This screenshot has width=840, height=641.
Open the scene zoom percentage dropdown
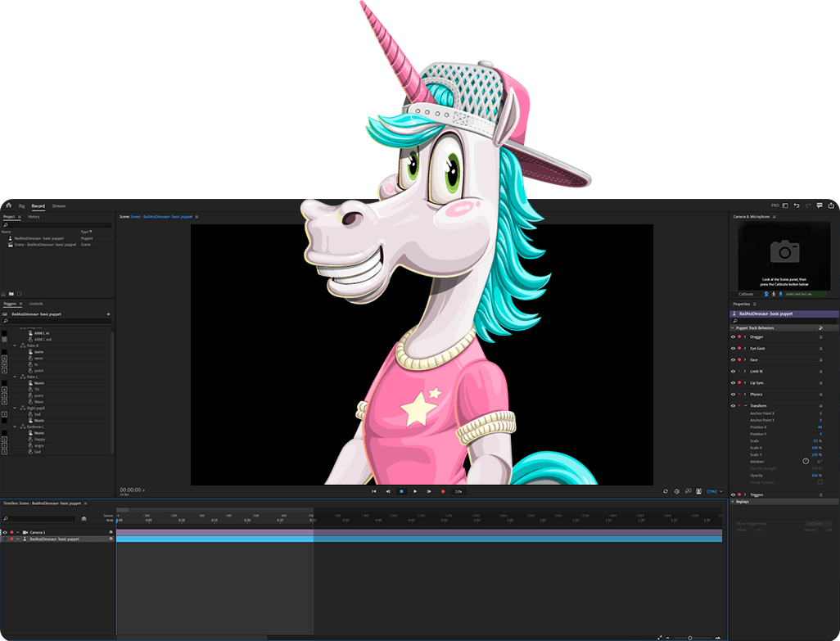715,491
